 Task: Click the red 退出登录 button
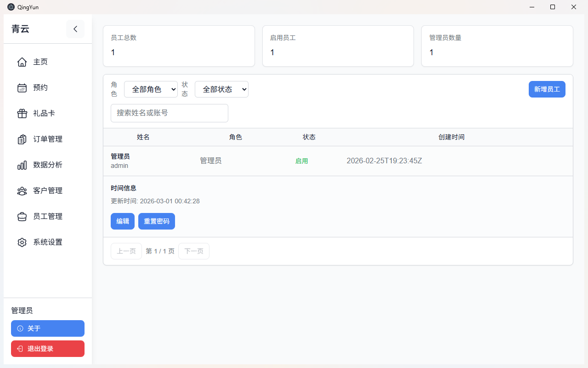(48, 349)
